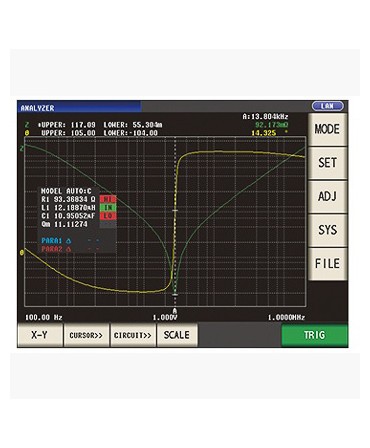Open the FILE button
The width and height of the screenshot is (370, 448).
327,264
